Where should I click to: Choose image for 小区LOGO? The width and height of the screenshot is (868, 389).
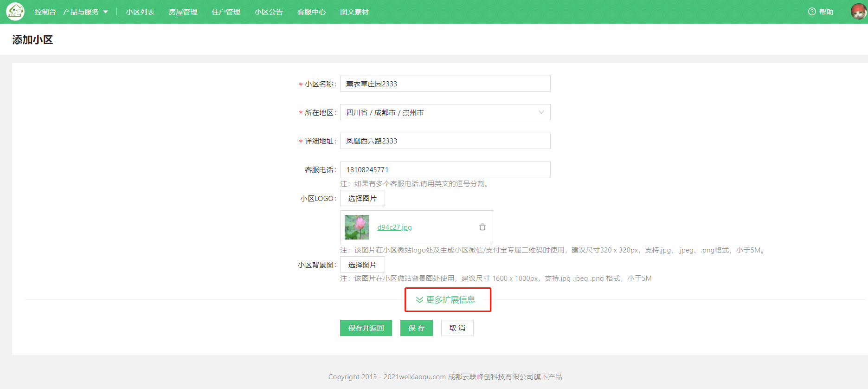pos(362,198)
